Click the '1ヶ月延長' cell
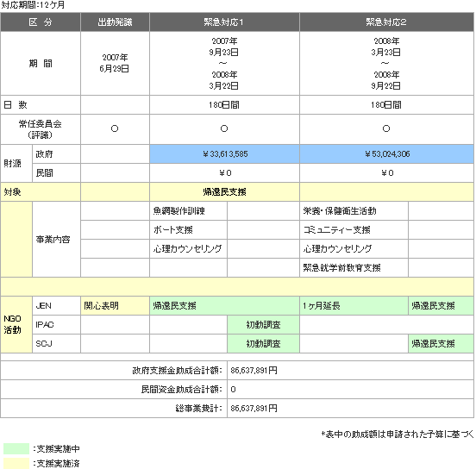This screenshot has height=469, width=476. click(354, 306)
